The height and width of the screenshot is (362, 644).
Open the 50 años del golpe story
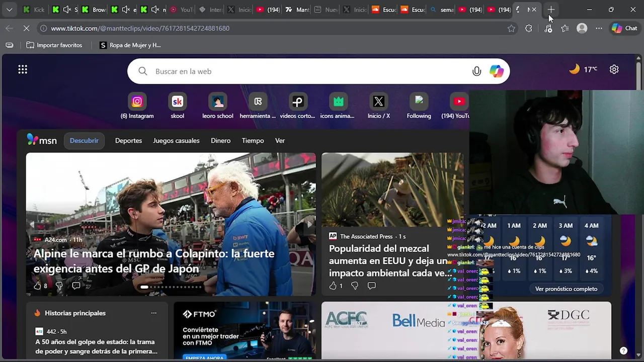tap(96, 346)
